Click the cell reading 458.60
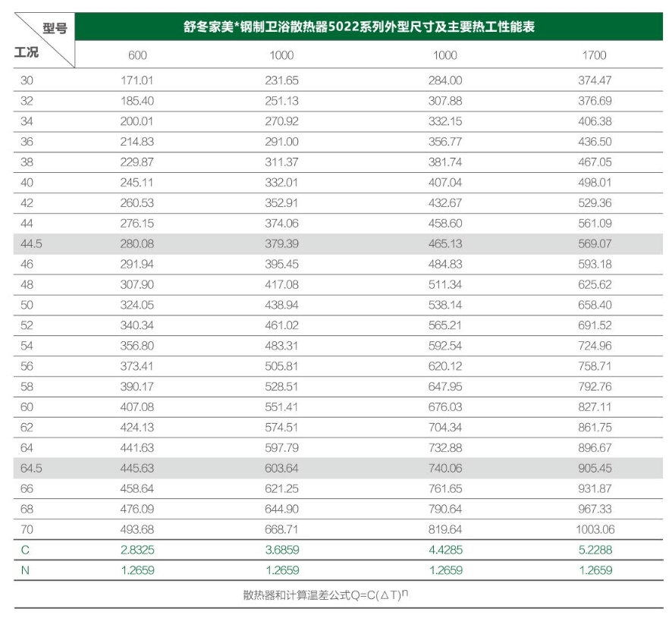Image resolution: width=672 pixels, height=618 pixels. [x=445, y=223]
